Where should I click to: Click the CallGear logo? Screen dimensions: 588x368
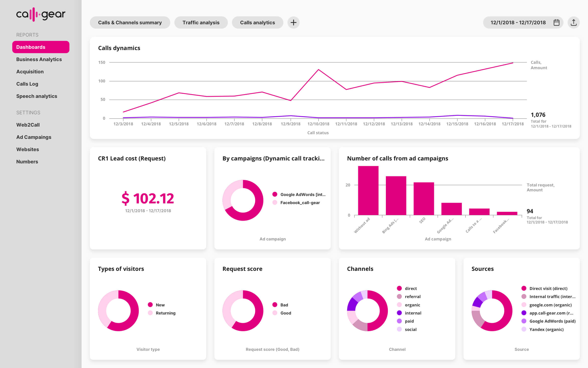[x=40, y=14]
